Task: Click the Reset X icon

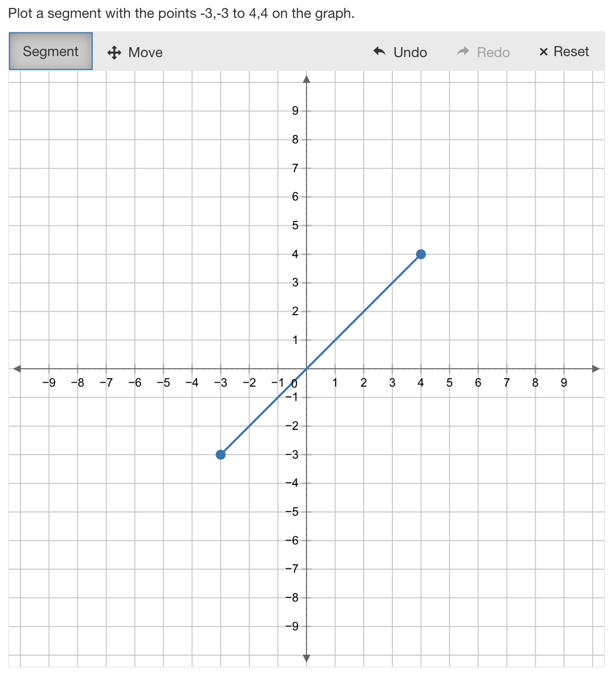Action: (544, 52)
